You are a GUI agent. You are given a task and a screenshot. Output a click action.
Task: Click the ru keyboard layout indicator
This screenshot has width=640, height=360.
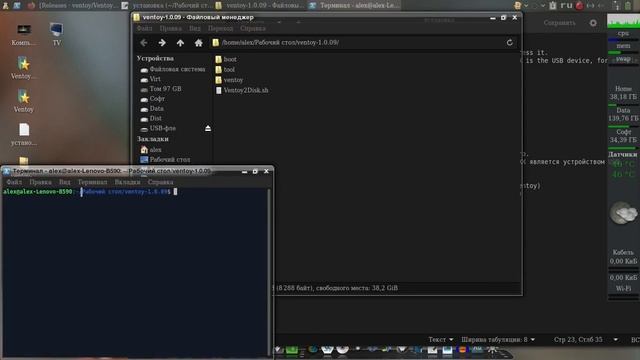click(566, 5)
